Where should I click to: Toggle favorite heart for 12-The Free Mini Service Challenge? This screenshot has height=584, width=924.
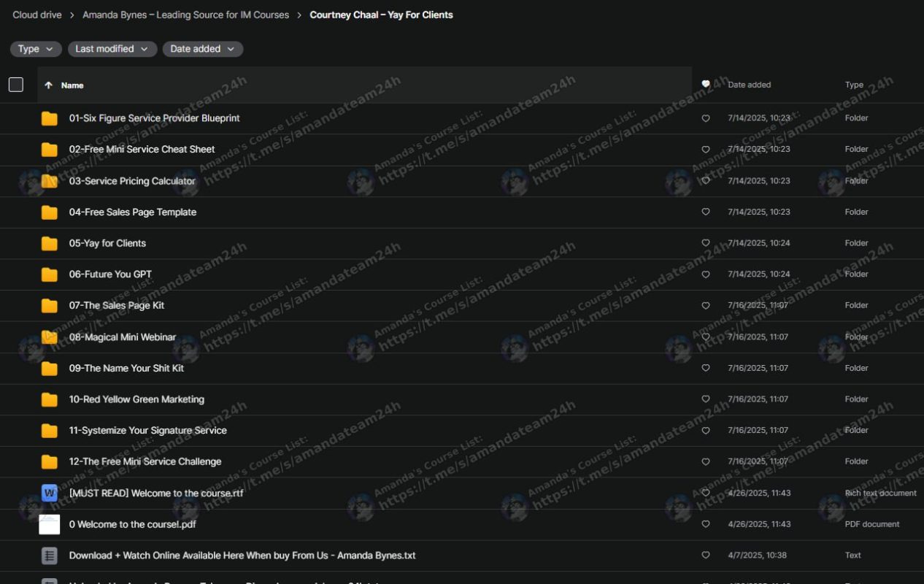point(706,462)
